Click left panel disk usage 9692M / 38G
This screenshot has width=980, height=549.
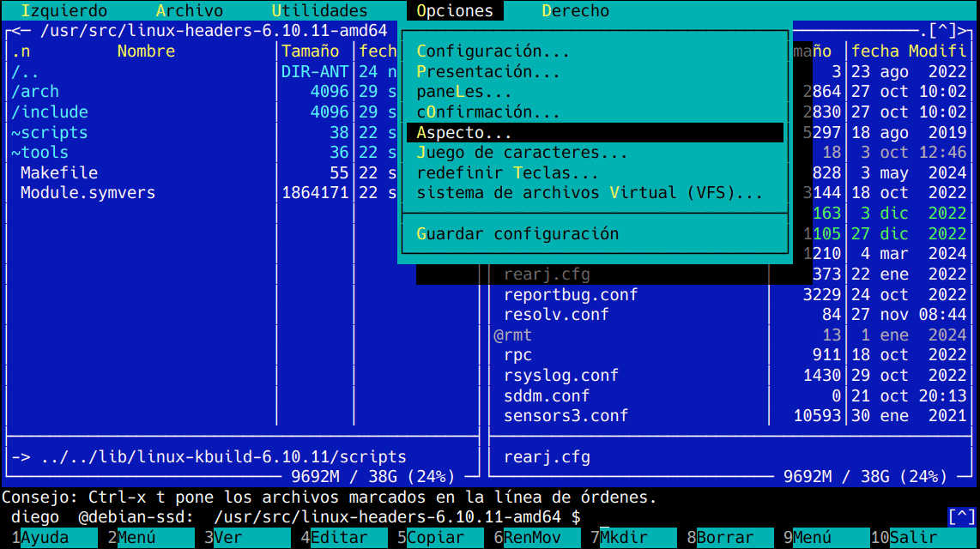point(372,477)
